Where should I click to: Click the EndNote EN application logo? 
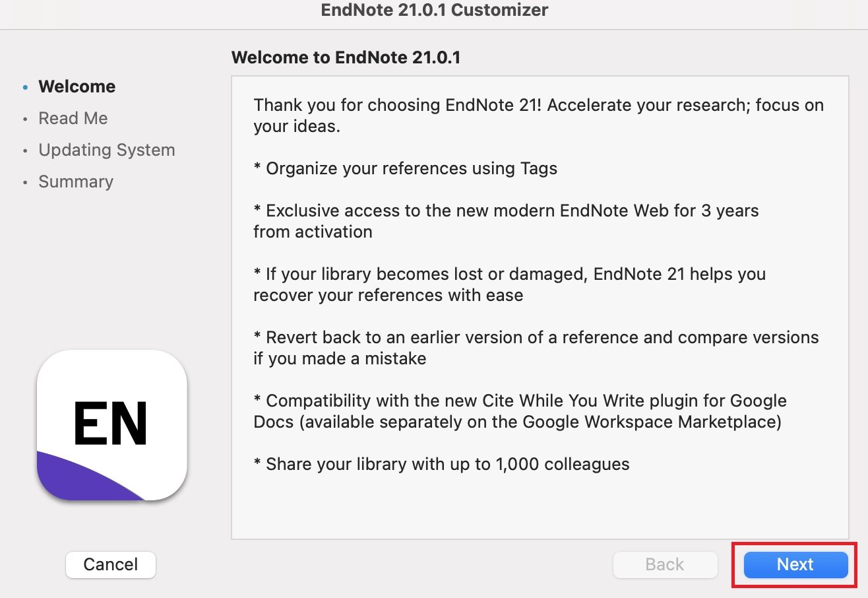click(111, 424)
